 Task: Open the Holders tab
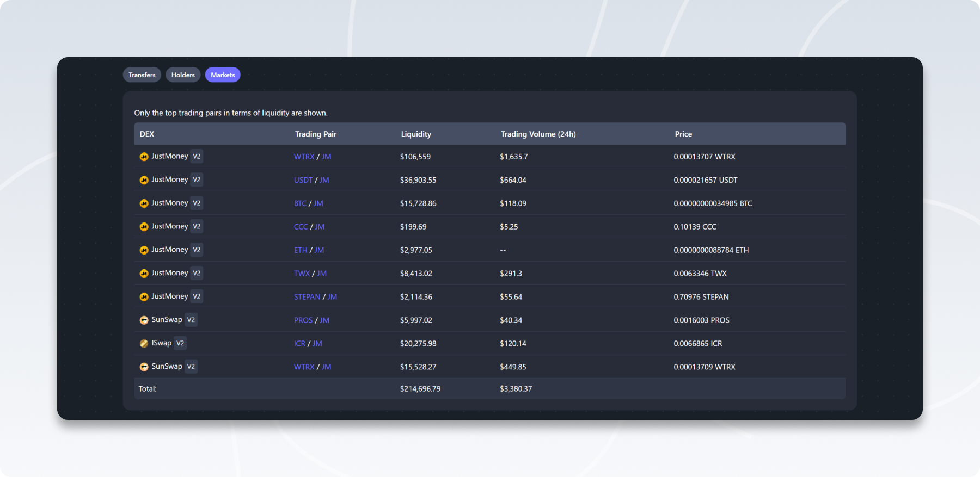pyautogui.click(x=183, y=75)
